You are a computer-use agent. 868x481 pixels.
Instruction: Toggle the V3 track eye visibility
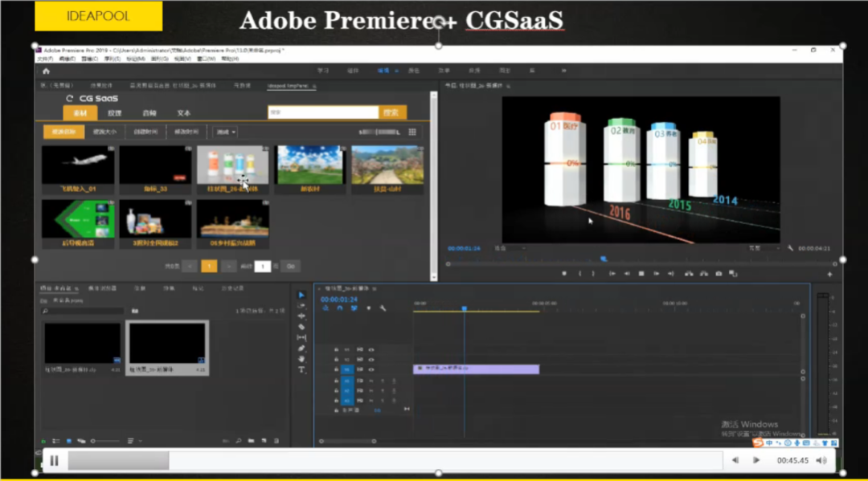coord(371,350)
